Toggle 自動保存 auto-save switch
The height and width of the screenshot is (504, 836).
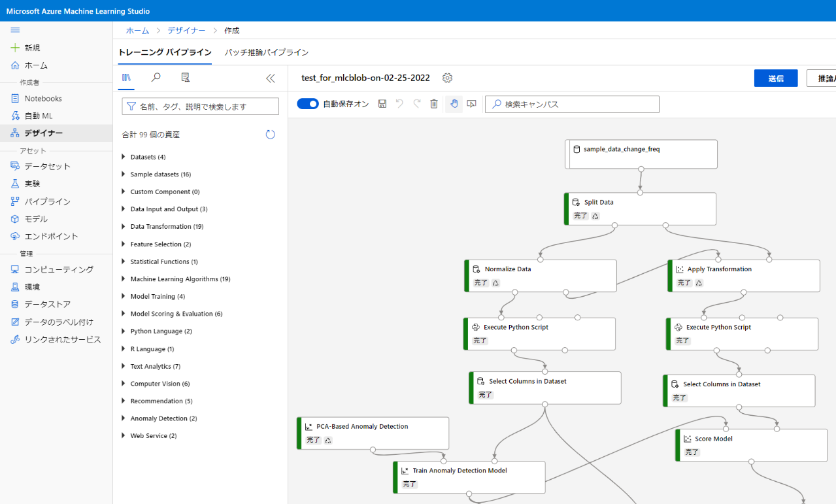pos(308,104)
